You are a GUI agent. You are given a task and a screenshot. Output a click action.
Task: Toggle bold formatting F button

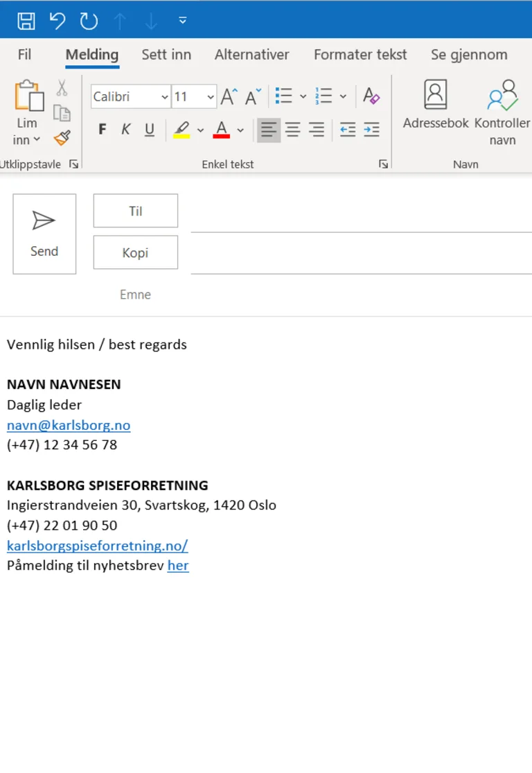point(103,130)
